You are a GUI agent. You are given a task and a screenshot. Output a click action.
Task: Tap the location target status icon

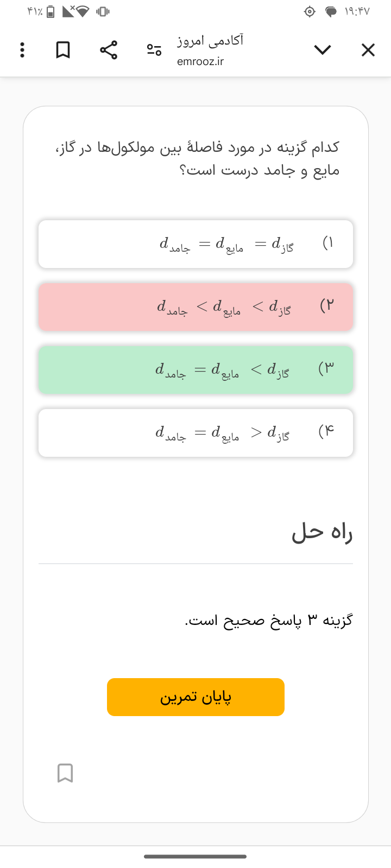(x=310, y=11)
